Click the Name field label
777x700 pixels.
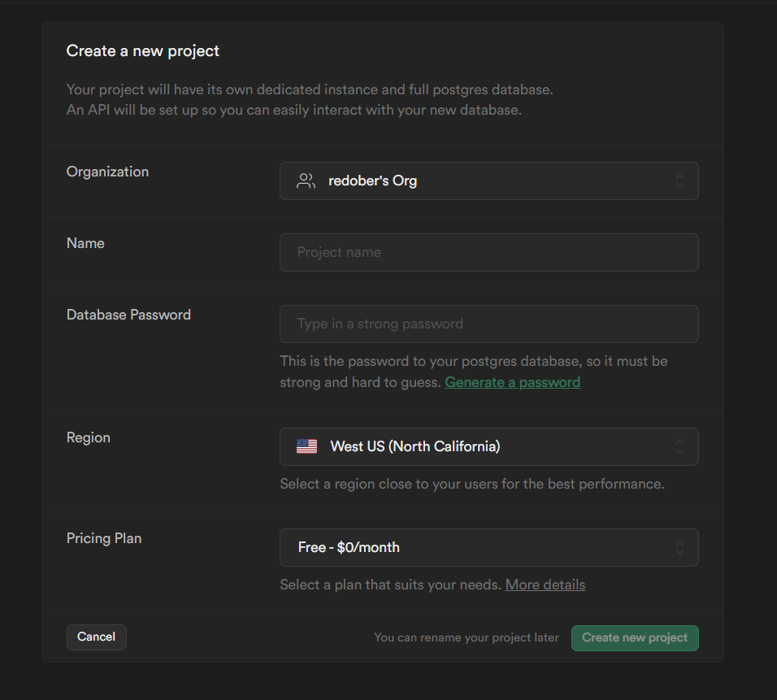85,243
